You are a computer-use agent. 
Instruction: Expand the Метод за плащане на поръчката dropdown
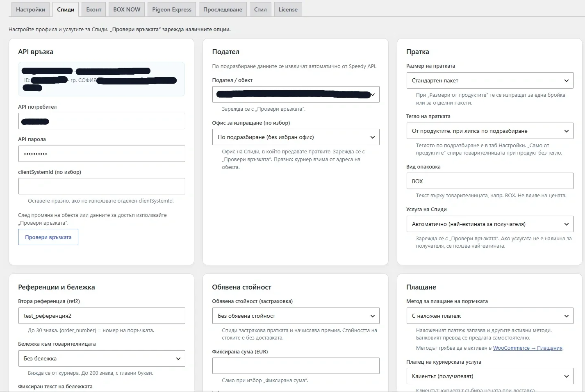[x=490, y=316]
